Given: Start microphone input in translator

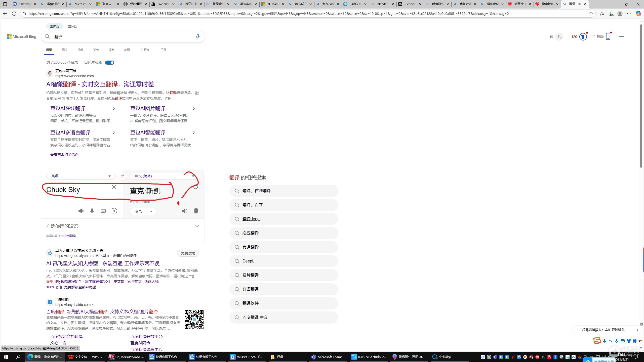Looking at the screenshot, I should [x=92, y=211].
